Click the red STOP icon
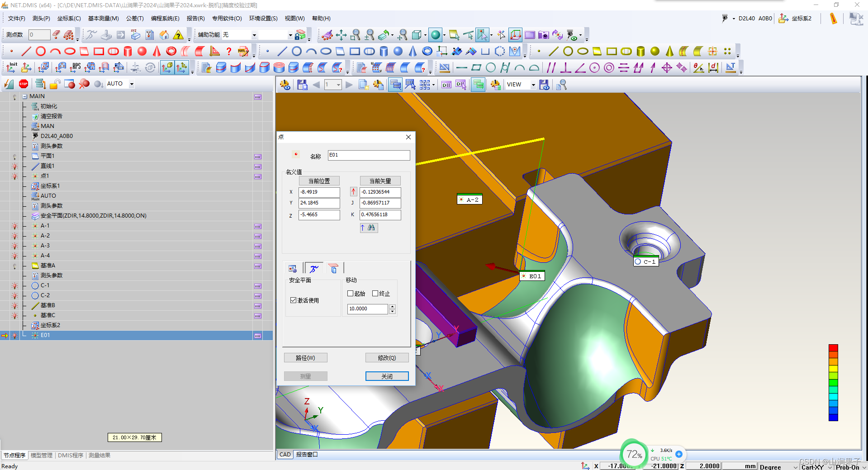This screenshot has width=868, height=470. [24, 84]
